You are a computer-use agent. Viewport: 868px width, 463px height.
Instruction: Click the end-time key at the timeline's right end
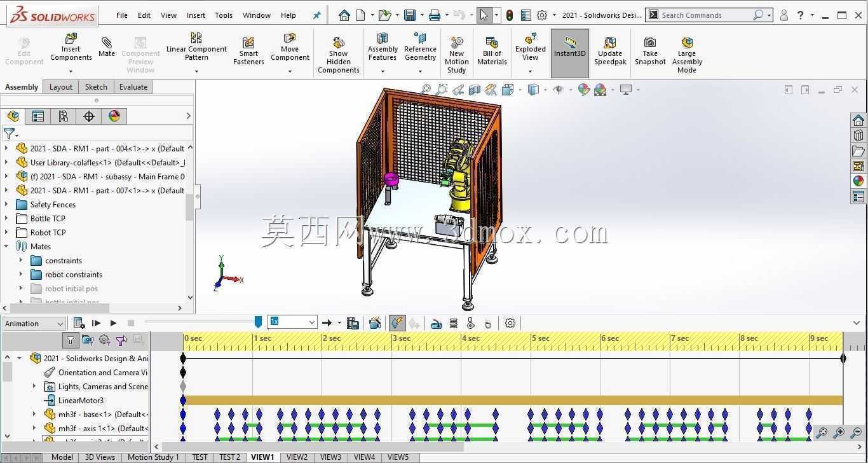pos(843,358)
